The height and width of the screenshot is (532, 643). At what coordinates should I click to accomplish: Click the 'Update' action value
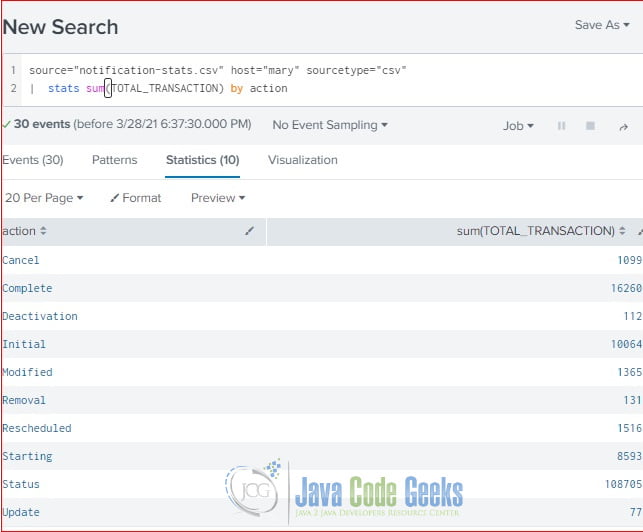coord(21,512)
